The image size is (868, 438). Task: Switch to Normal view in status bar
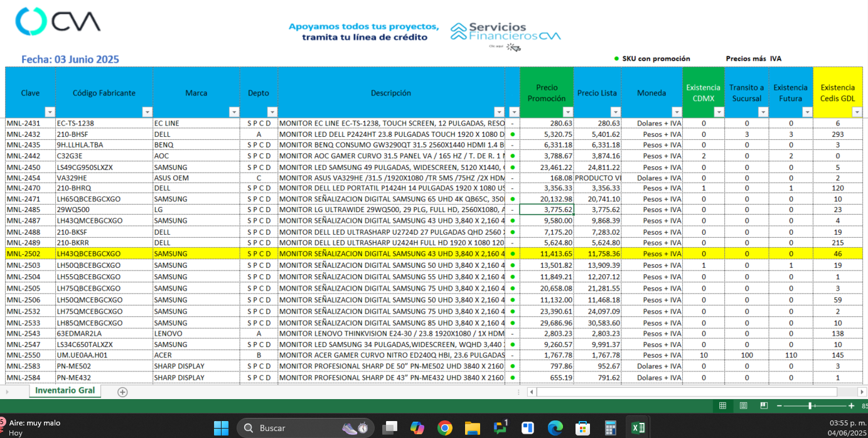pyautogui.click(x=722, y=406)
